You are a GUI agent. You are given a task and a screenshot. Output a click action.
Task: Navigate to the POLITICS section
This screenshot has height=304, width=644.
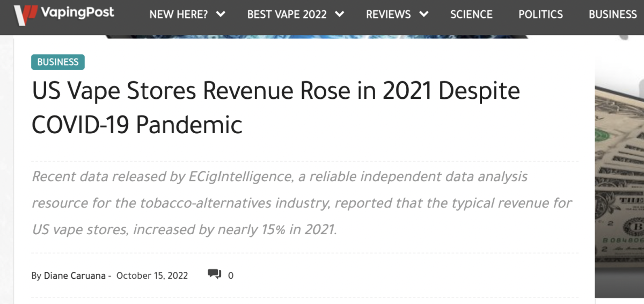(x=540, y=15)
